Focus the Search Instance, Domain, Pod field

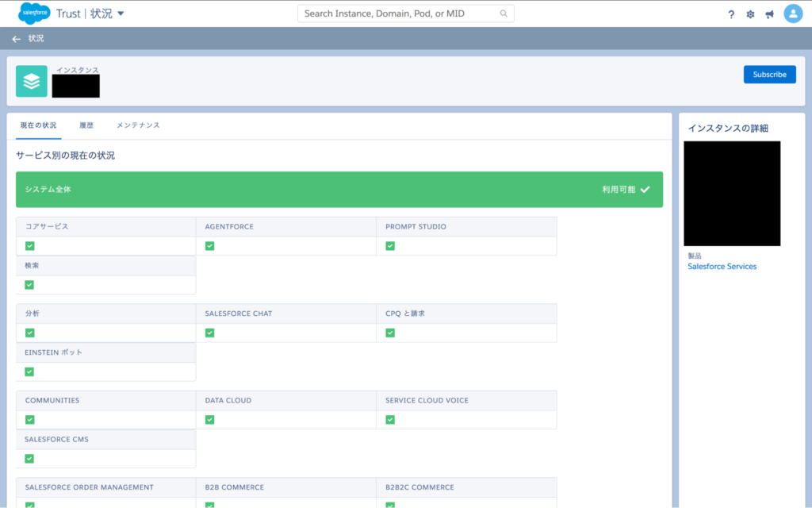405,13
